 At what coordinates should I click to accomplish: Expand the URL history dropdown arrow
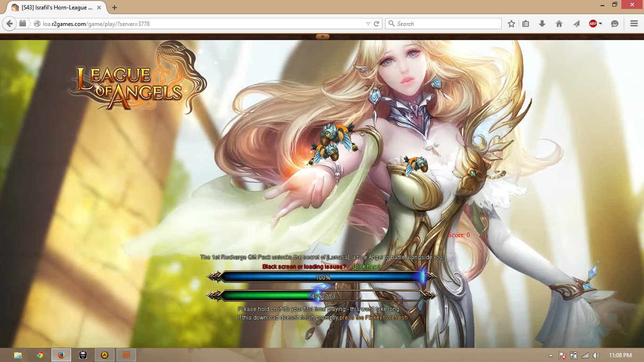click(x=368, y=24)
